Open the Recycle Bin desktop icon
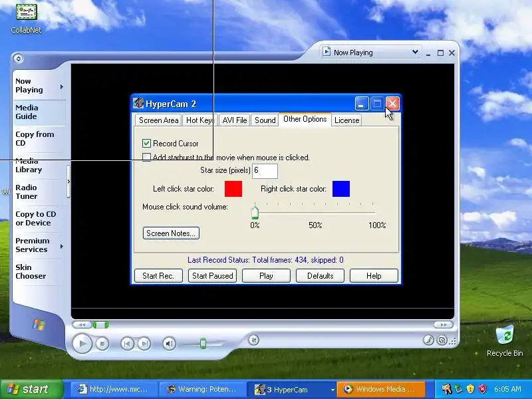This screenshot has width=532, height=399. tap(505, 340)
